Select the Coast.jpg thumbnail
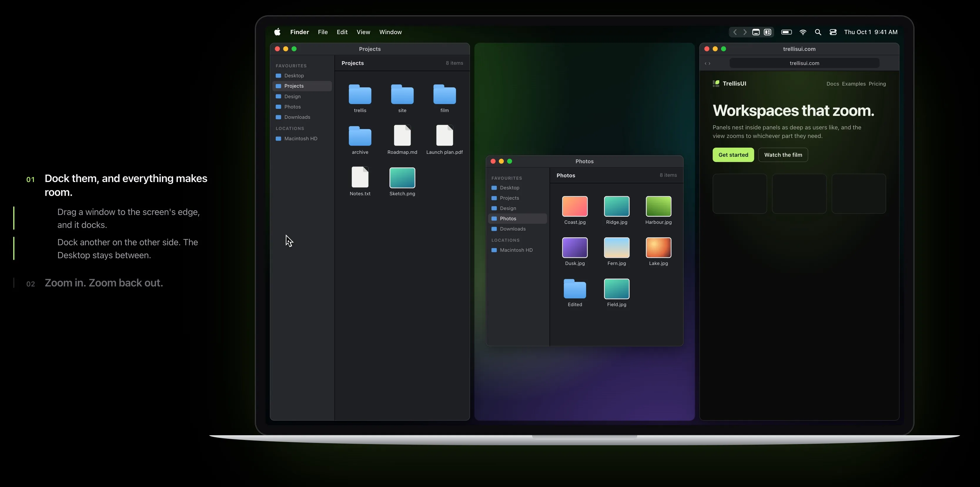The width and height of the screenshot is (980, 487). tap(575, 206)
